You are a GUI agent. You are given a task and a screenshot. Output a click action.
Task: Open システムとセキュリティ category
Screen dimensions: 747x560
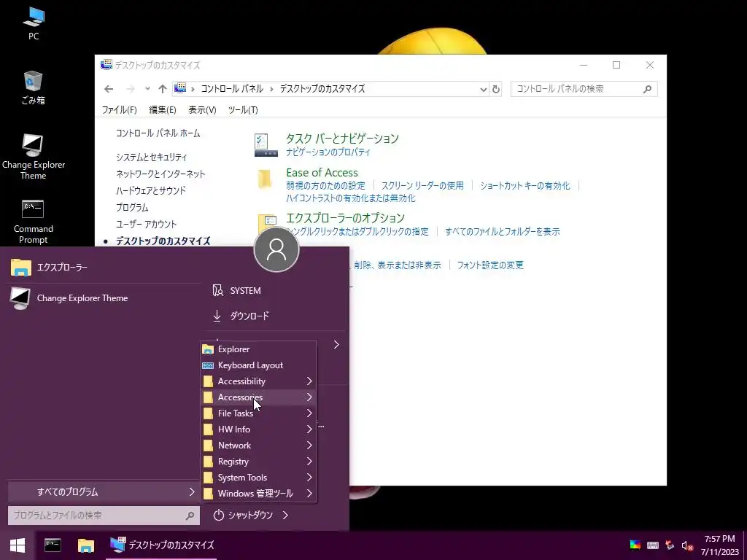[152, 157]
